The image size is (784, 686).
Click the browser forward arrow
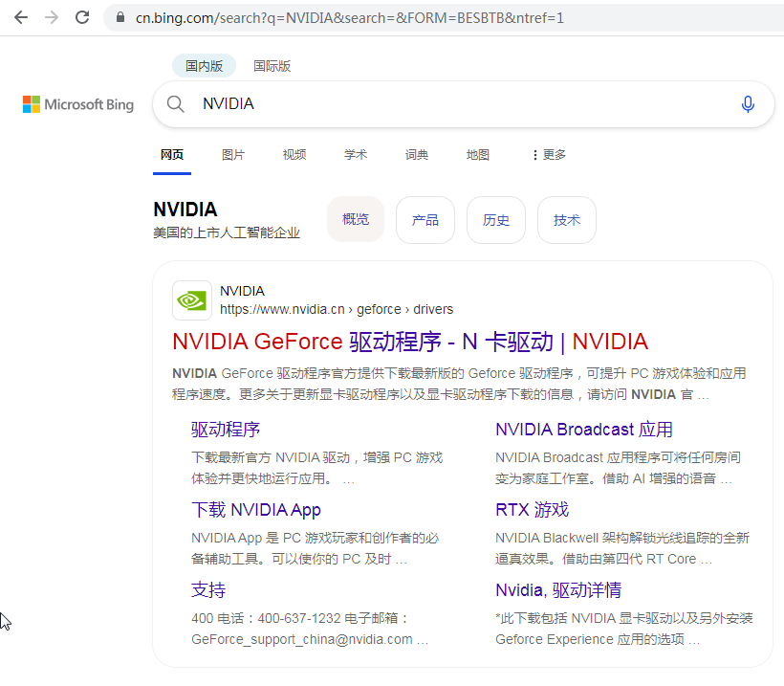[52, 17]
